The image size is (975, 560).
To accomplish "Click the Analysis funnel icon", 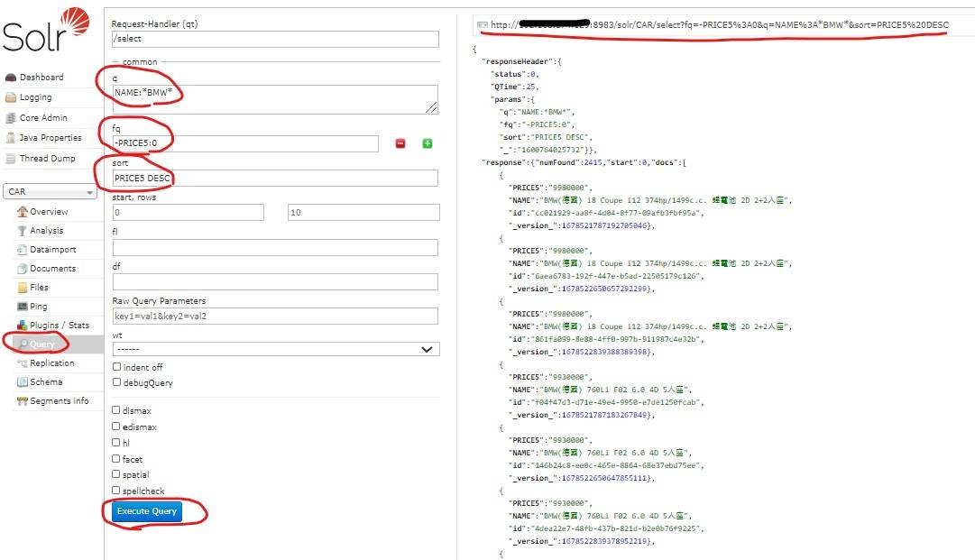I will click(x=23, y=231).
